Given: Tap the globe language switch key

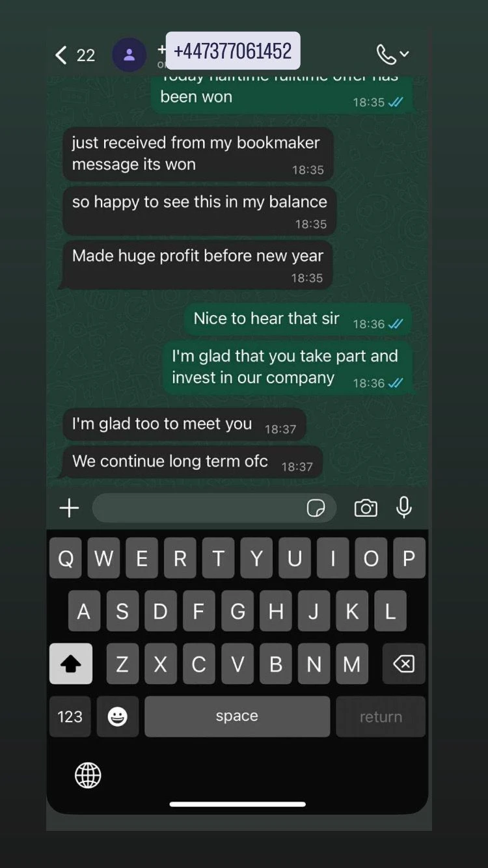Looking at the screenshot, I should [88, 775].
